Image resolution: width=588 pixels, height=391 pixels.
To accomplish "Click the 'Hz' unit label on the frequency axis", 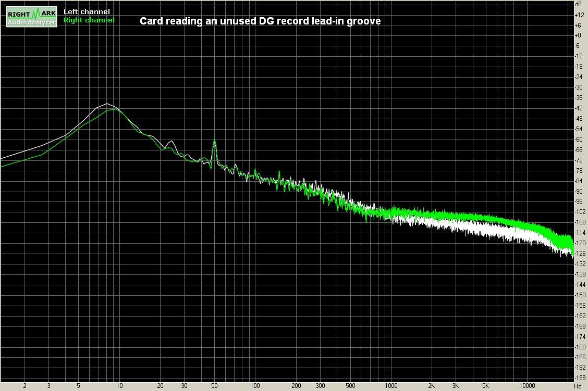I will point(578,386).
